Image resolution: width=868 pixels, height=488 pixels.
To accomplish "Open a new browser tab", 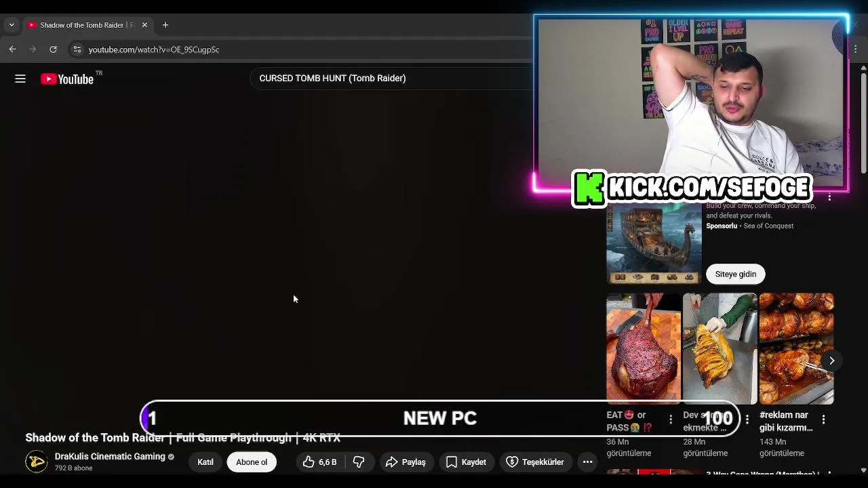I will [165, 25].
